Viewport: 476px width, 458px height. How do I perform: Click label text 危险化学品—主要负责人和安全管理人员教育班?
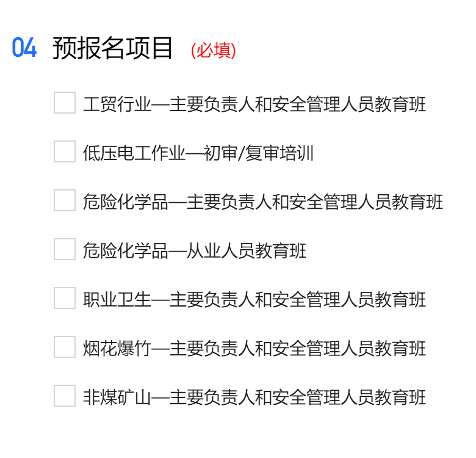(x=263, y=202)
